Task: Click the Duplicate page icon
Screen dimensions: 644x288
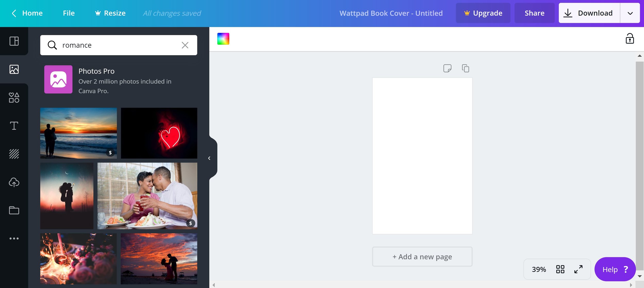Action: click(x=465, y=68)
